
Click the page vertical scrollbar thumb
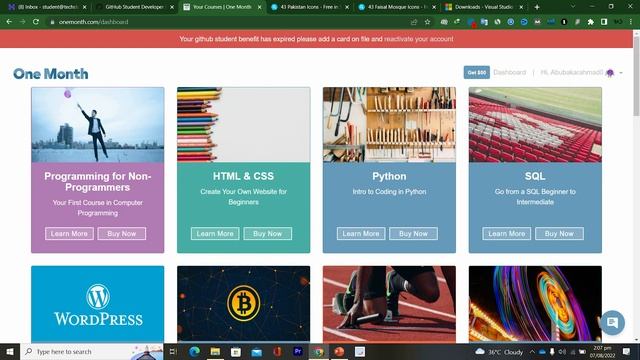tap(636, 76)
